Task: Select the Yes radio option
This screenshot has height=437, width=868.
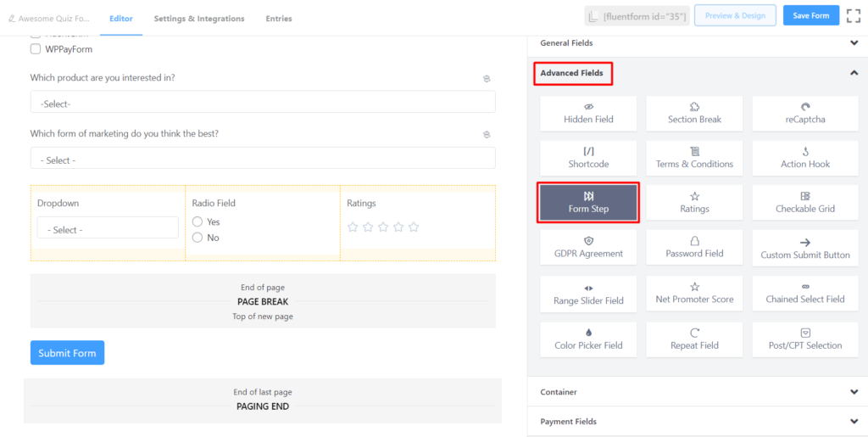Action: pyautogui.click(x=198, y=221)
